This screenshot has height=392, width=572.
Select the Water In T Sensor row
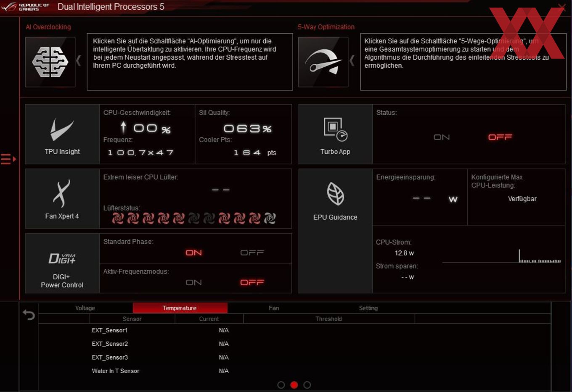pos(294,371)
